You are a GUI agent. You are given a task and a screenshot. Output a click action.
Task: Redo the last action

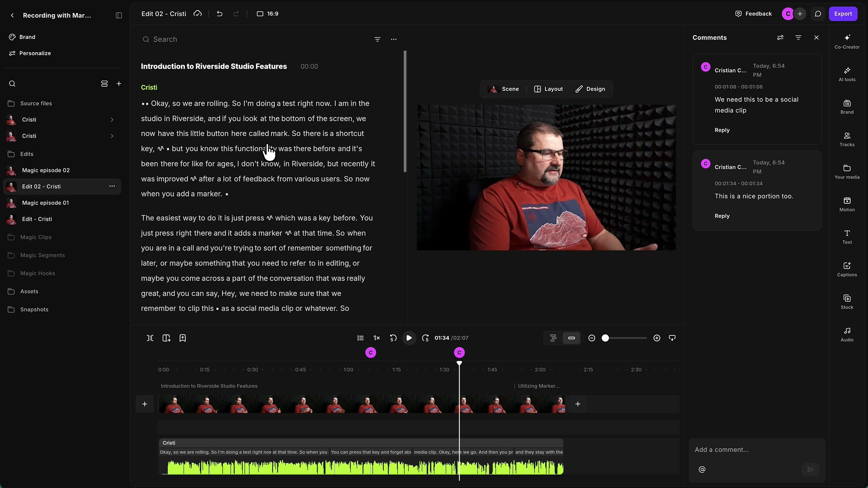[236, 13]
